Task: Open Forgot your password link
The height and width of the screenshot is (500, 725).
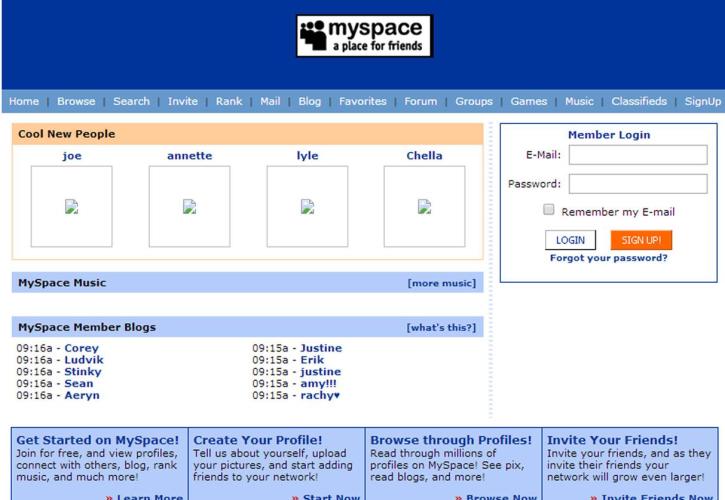Action: [608, 258]
